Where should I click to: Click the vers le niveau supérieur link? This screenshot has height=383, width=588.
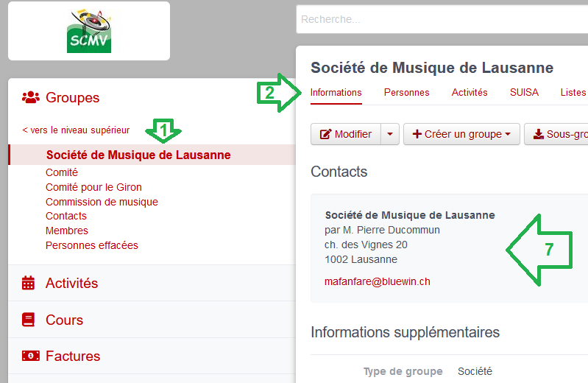pos(76,130)
